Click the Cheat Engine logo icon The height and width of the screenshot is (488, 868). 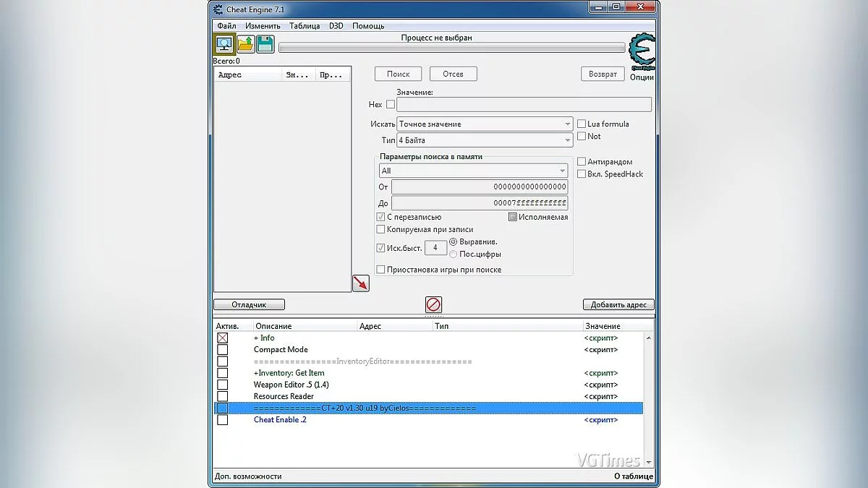[641, 51]
